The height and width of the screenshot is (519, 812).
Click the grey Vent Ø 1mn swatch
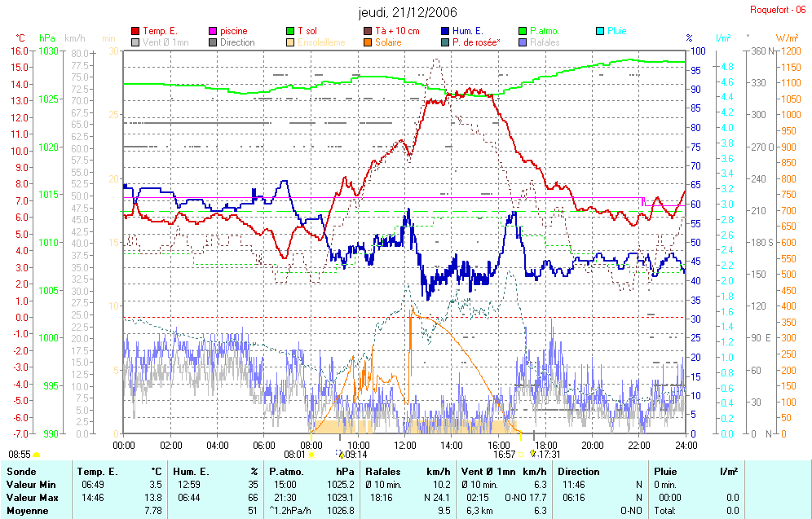[135, 42]
